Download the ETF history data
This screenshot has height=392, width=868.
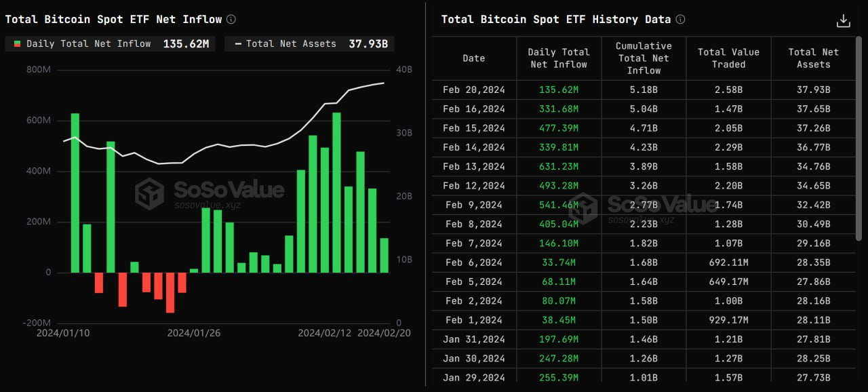click(843, 20)
